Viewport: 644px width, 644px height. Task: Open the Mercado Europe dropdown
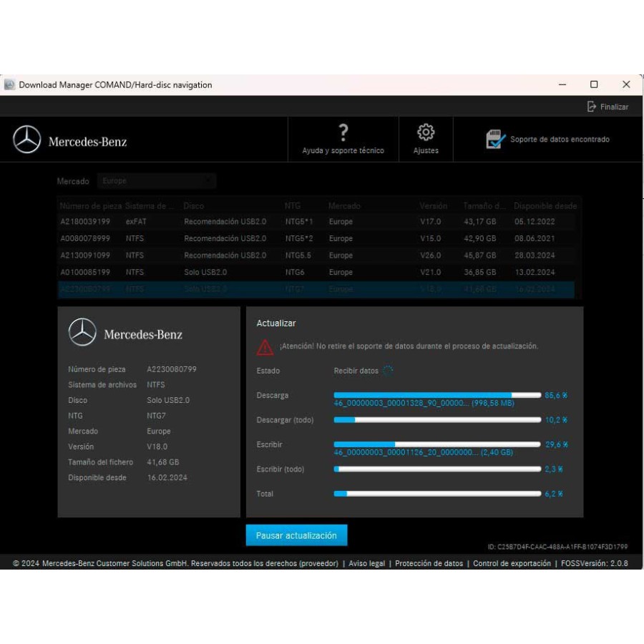pos(156,181)
